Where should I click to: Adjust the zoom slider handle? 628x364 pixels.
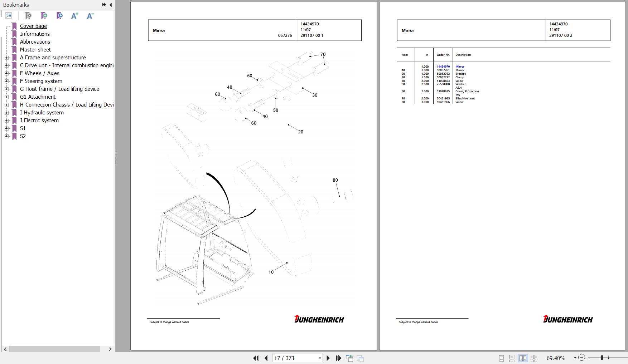coord(602,358)
